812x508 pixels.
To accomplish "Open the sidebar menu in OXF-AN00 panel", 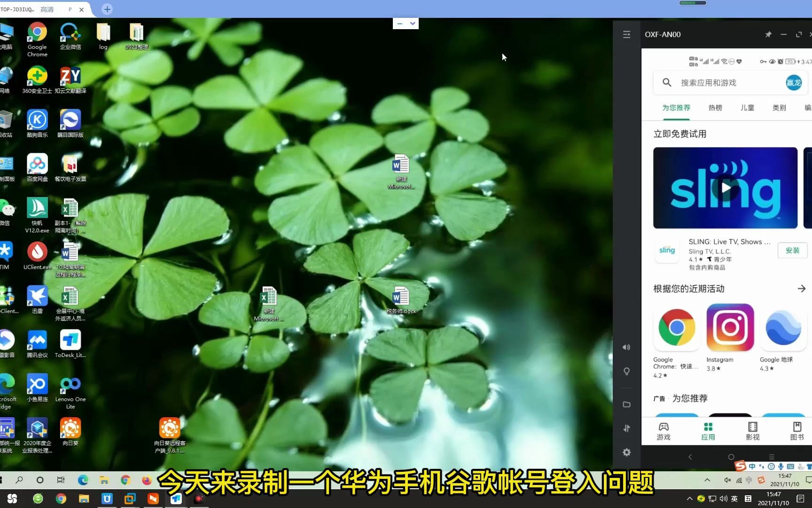I will 626,34.
